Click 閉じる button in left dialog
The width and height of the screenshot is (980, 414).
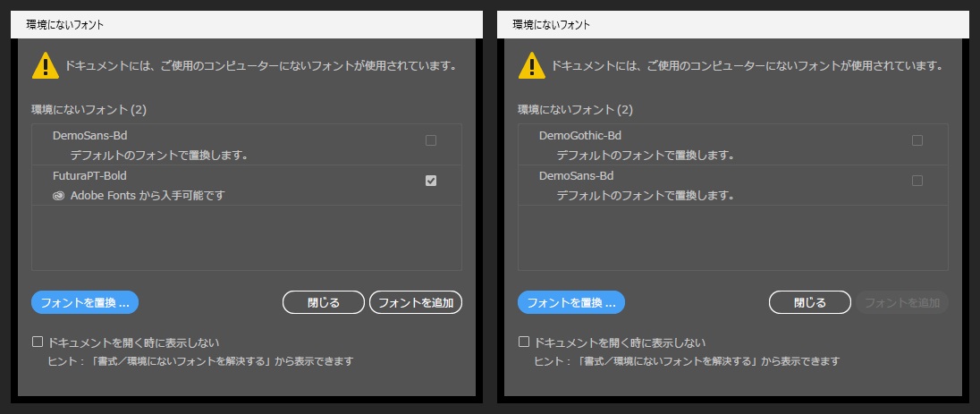coord(323,303)
